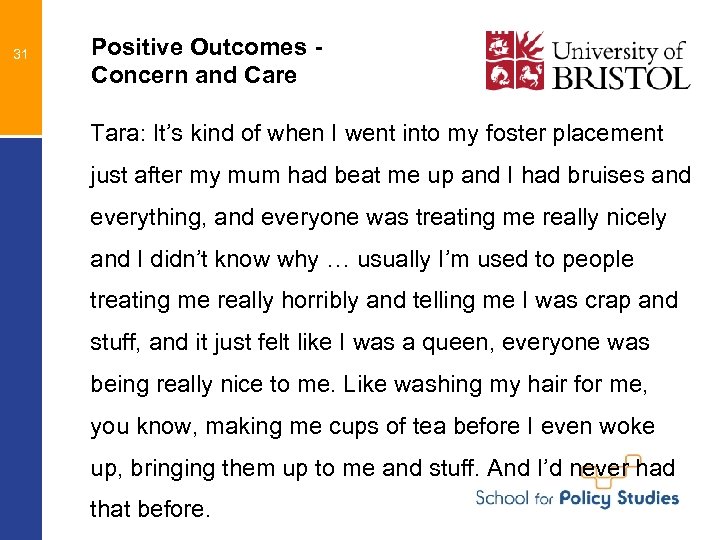This screenshot has height=540, width=720.
Task: Select the "Concern and Care" title line
Action: (194, 75)
